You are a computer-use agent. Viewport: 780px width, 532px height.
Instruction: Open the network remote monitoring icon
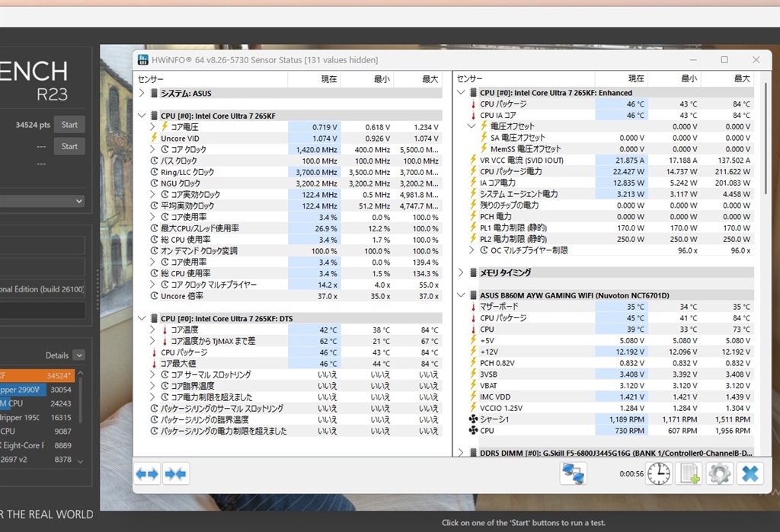point(573,474)
